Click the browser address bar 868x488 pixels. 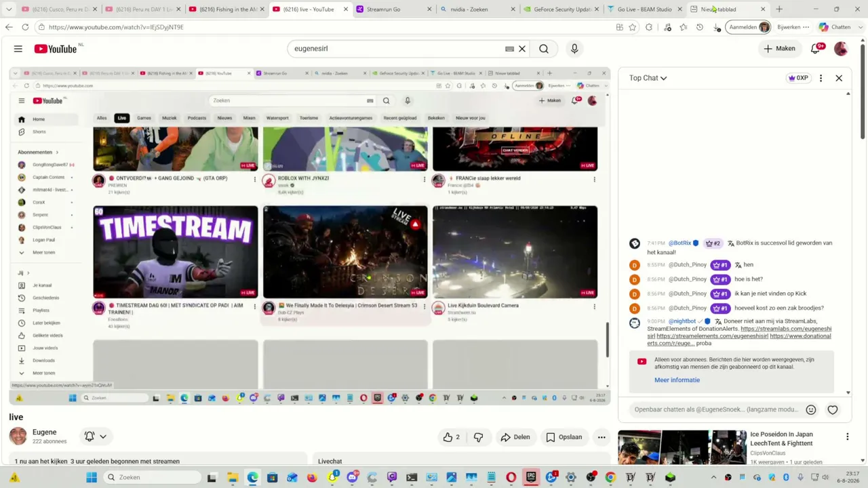point(325,27)
